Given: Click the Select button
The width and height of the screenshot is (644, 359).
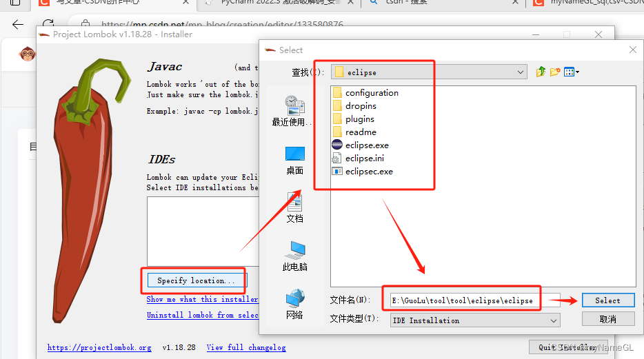Looking at the screenshot, I should point(608,300).
